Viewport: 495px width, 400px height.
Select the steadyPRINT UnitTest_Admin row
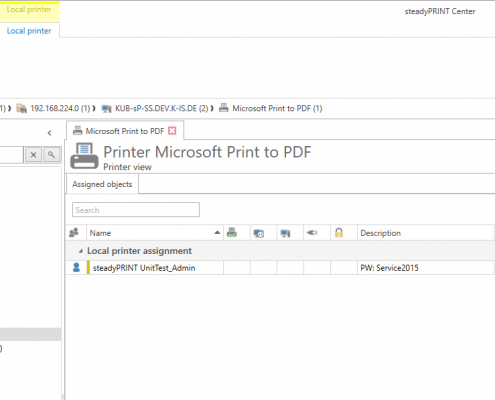[x=280, y=268]
